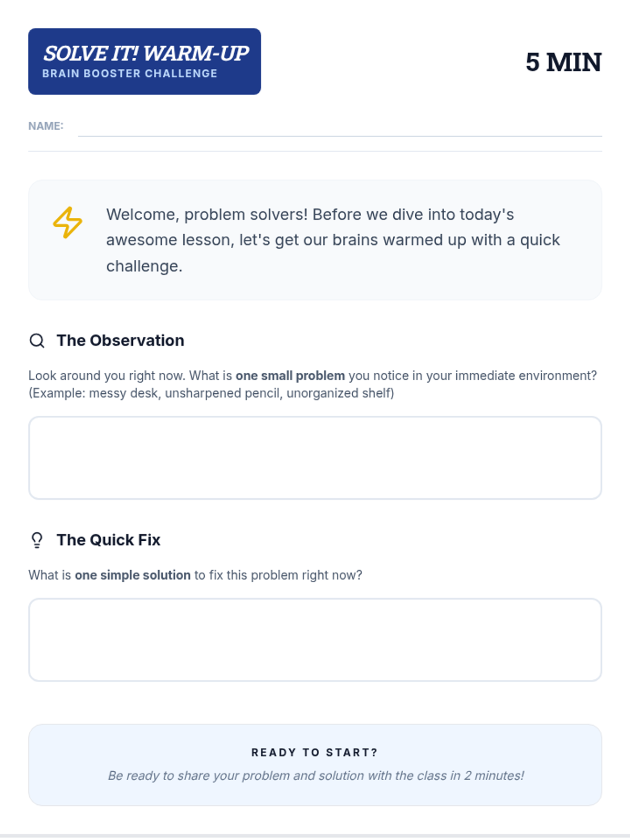Focus the Quick Fix answer box
Screen dimensions: 630x840
tap(315, 639)
